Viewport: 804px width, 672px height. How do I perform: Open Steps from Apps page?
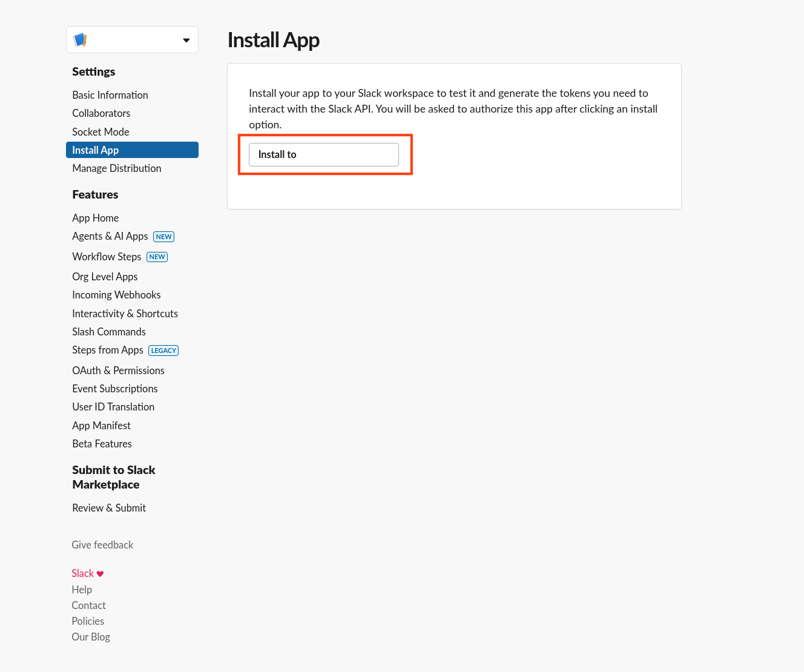[108, 350]
